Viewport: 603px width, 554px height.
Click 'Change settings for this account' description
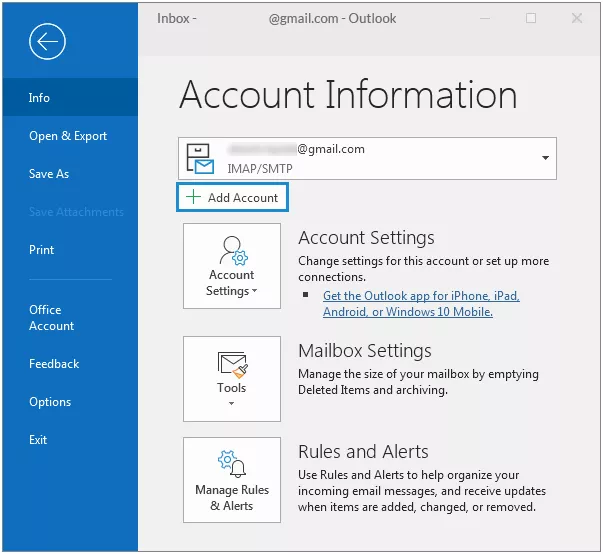click(x=423, y=269)
